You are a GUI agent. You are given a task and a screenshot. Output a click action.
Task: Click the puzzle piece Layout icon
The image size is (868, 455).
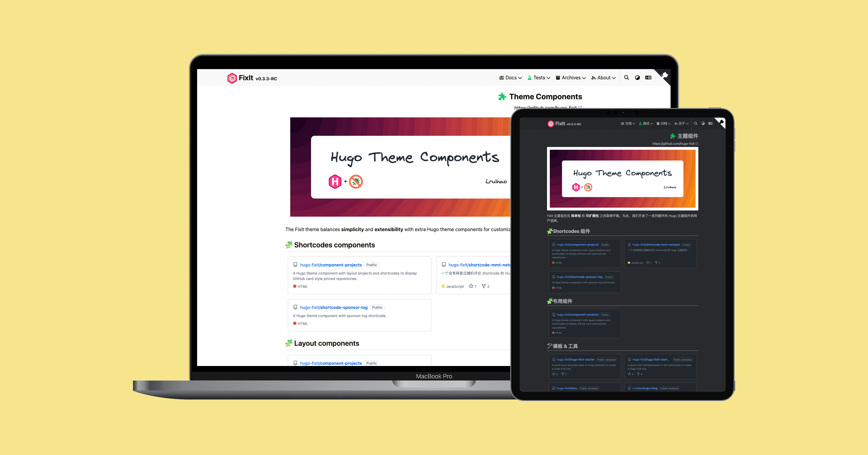pos(289,343)
